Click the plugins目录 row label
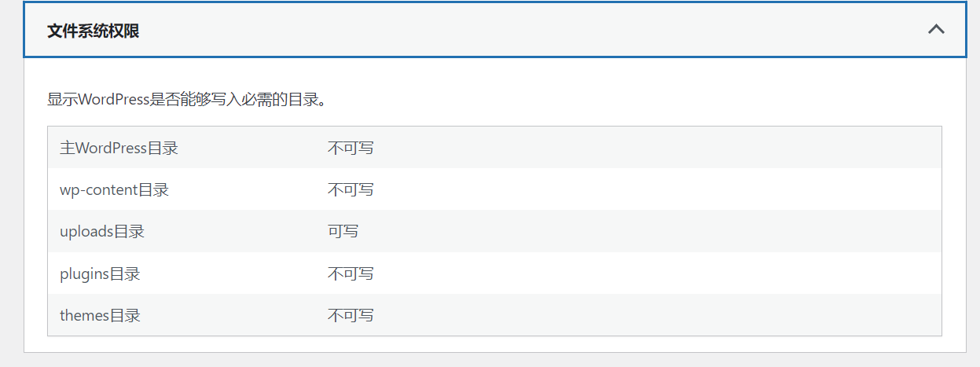 (x=100, y=273)
